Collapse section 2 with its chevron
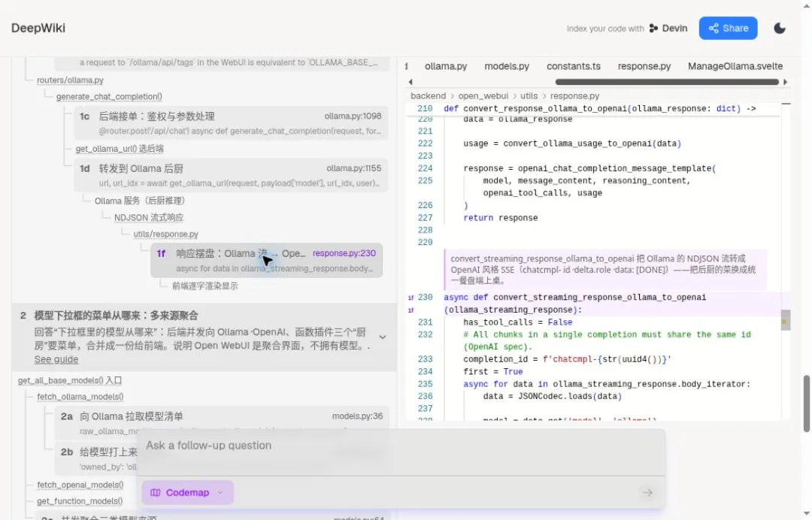The image size is (812, 520). 383,337
